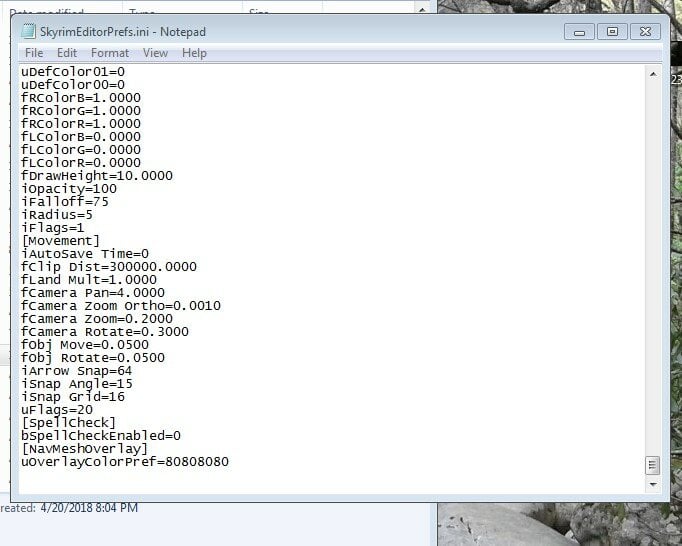Viewport: 682px width, 546px height.
Task: Open the Format menu
Action: [x=110, y=53]
